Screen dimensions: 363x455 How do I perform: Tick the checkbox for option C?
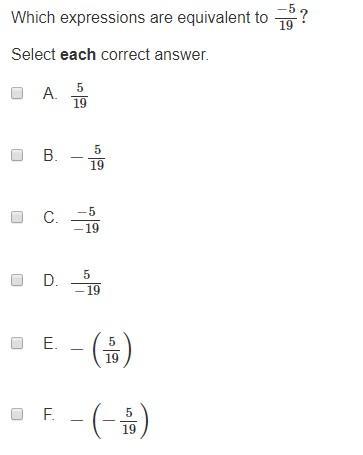[17, 217]
